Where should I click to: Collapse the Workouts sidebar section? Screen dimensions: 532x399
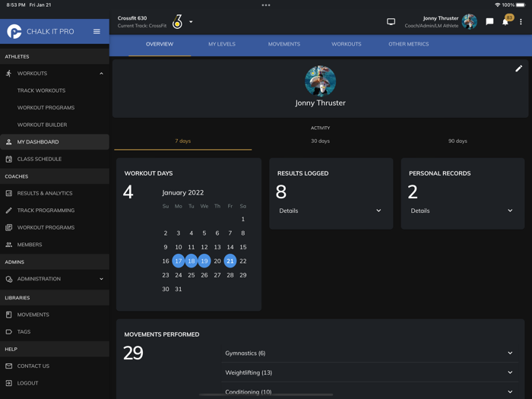click(101, 74)
